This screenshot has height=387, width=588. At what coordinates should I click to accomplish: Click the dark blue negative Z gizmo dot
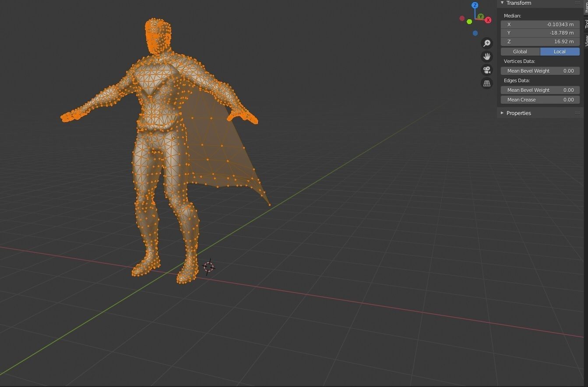click(x=475, y=33)
